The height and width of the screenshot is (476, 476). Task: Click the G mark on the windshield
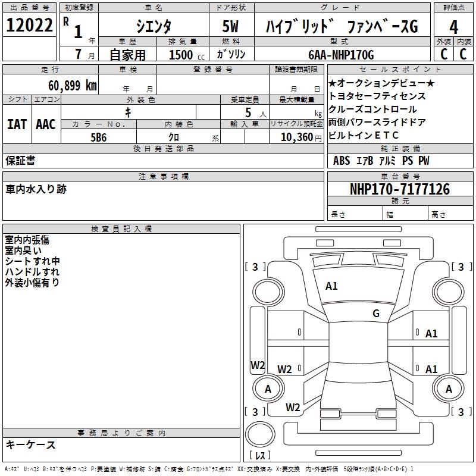375,314
